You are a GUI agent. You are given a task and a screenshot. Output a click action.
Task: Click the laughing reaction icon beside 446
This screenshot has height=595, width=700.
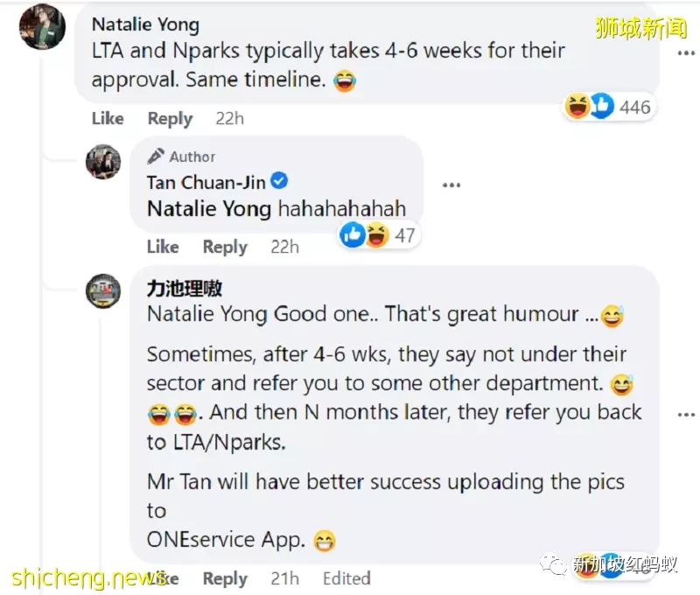pos(577,106)
